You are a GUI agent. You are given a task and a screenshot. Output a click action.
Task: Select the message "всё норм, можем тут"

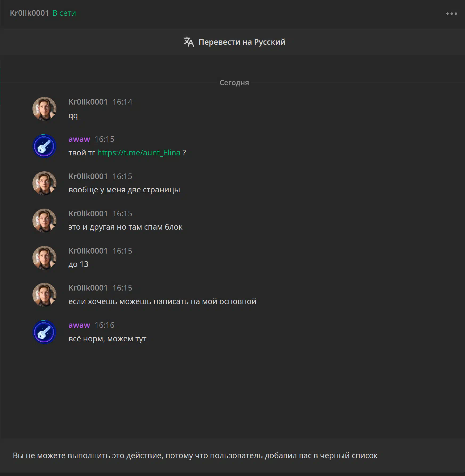click(x=107, y=339)
